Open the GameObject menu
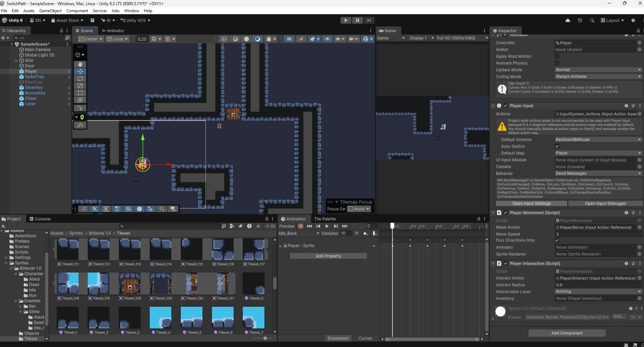The width and height of the screenshot is (644, 347). pos(50,11)
